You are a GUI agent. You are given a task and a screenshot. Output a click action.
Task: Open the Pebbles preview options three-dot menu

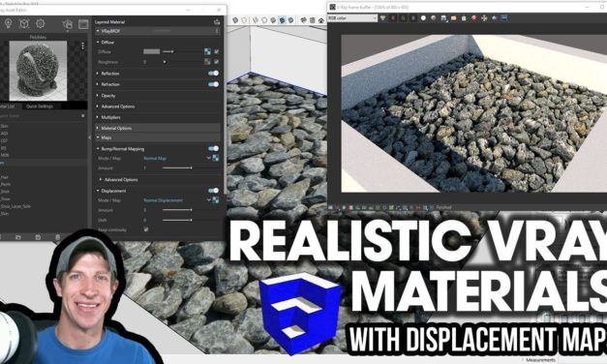click(x=82, y=45)
